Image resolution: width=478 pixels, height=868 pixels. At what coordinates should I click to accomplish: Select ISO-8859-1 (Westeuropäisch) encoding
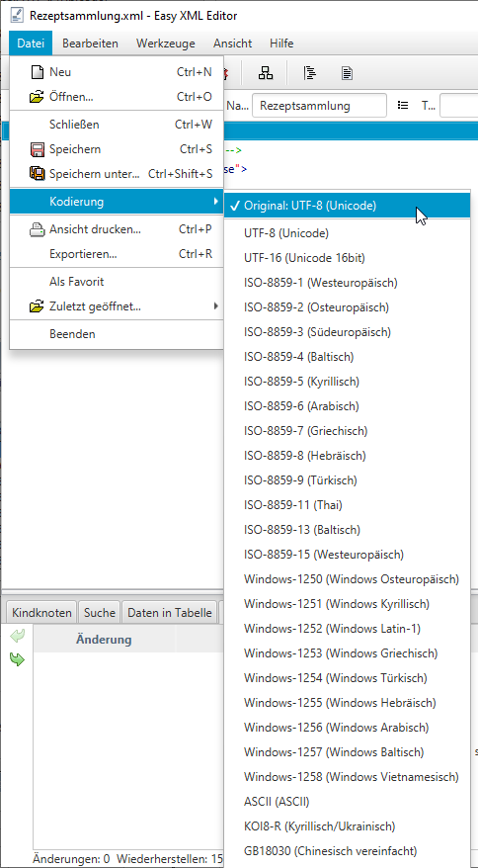[320, 283]
